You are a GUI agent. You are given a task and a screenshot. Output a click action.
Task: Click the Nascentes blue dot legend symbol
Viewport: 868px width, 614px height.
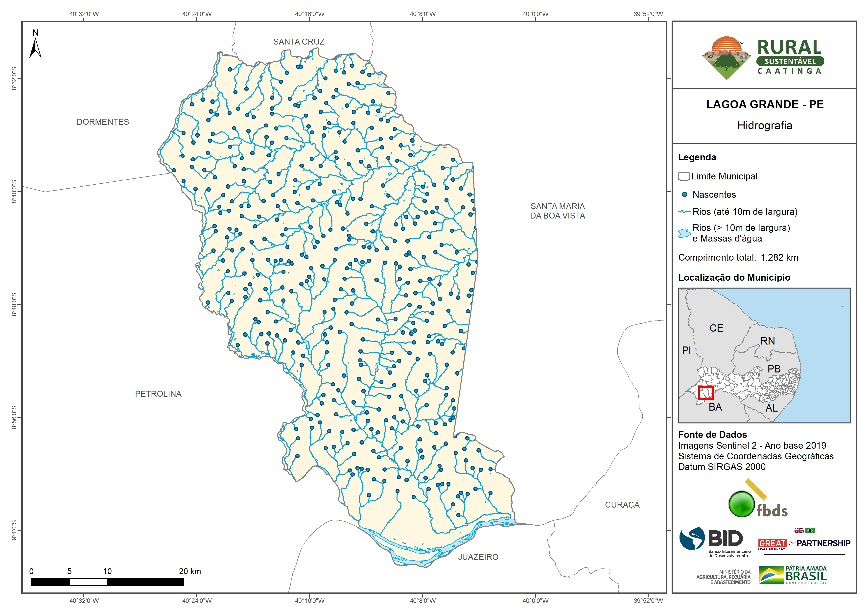684,195
